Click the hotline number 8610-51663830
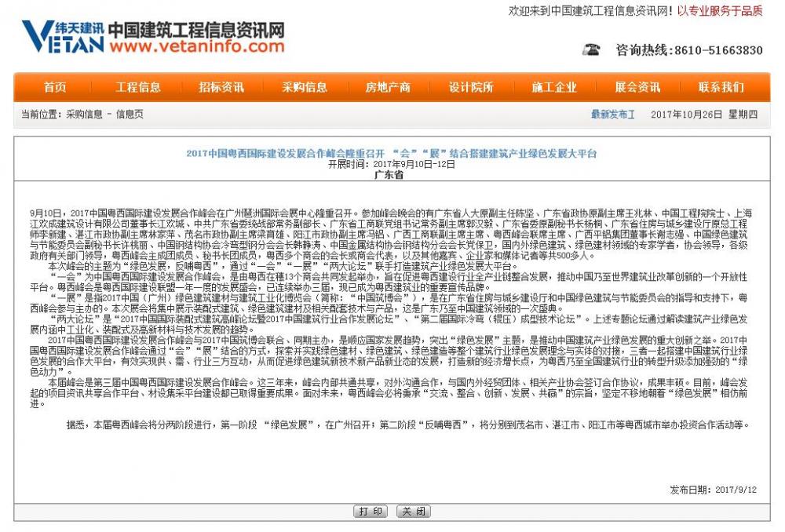The image size is (785, 532). [716, 50]
